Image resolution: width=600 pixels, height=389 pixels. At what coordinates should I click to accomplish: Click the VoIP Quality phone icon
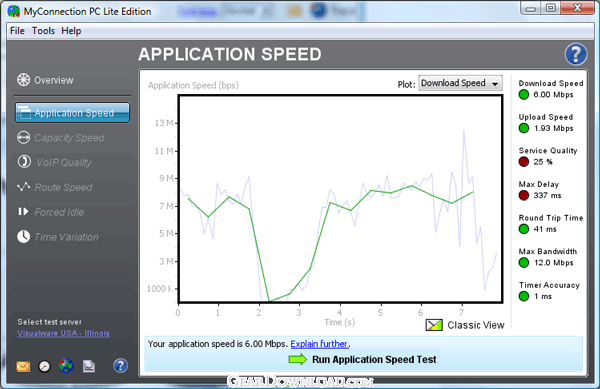(24, 162)
